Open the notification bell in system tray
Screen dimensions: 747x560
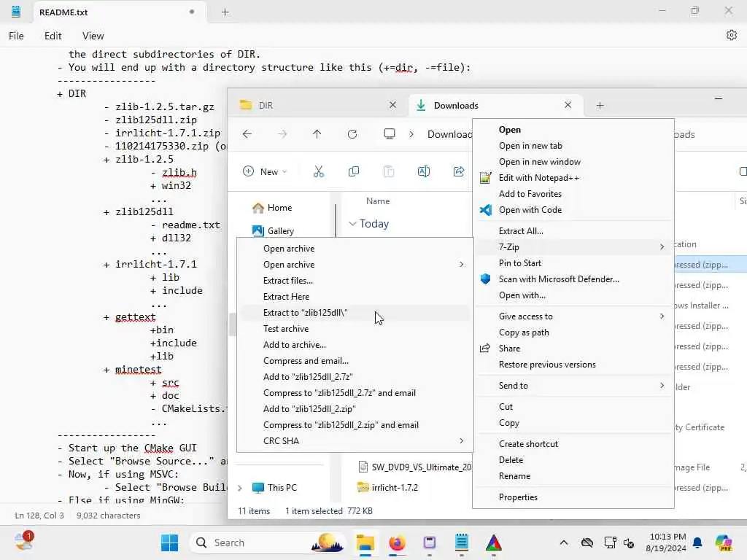(x=697, y=542)
